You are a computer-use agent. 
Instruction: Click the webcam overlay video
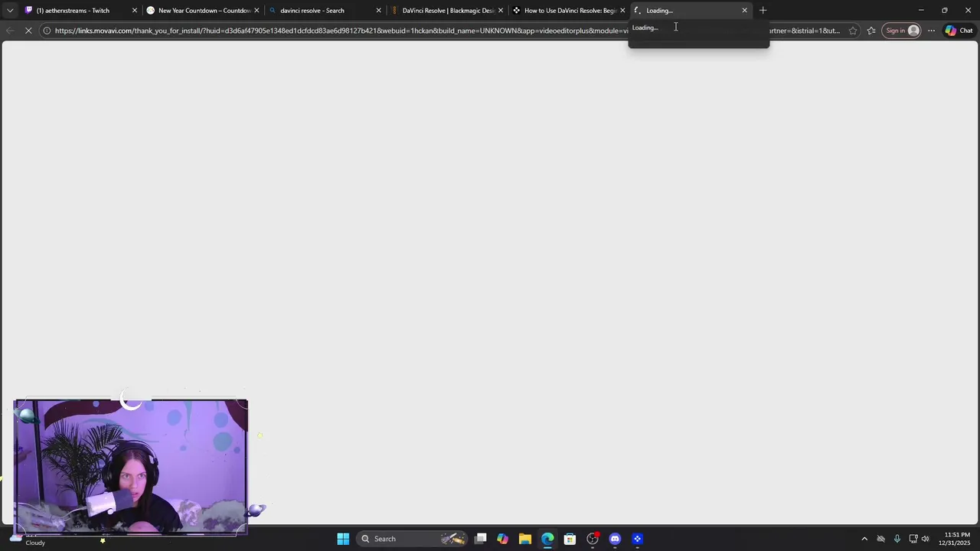pyautogui.click(x=130, y=466)
